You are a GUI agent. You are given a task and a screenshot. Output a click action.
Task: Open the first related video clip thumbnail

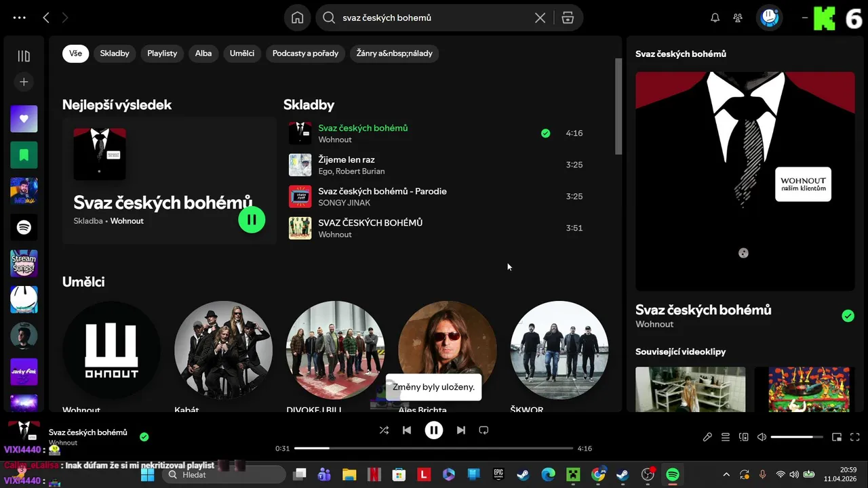690,389
